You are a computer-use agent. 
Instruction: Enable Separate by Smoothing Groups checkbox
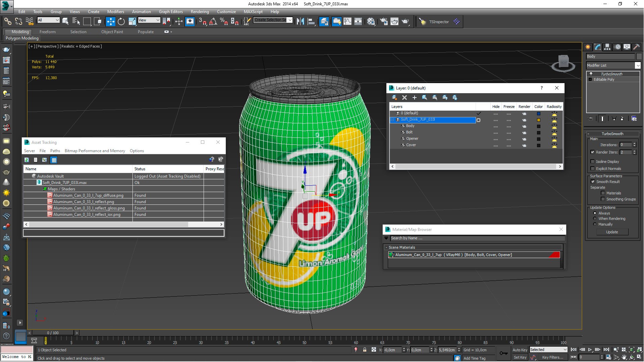pyautogui.click(x=603, y=199)
